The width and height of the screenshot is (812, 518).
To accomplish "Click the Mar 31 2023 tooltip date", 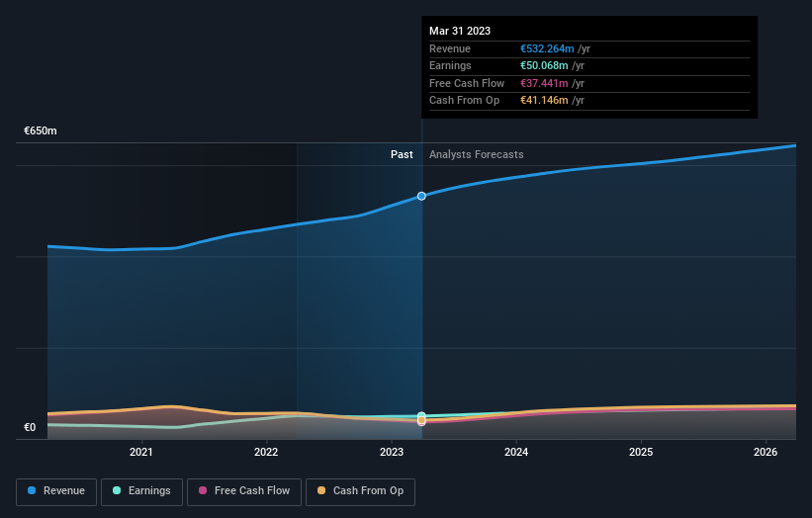I will click(x=460, y=31).
